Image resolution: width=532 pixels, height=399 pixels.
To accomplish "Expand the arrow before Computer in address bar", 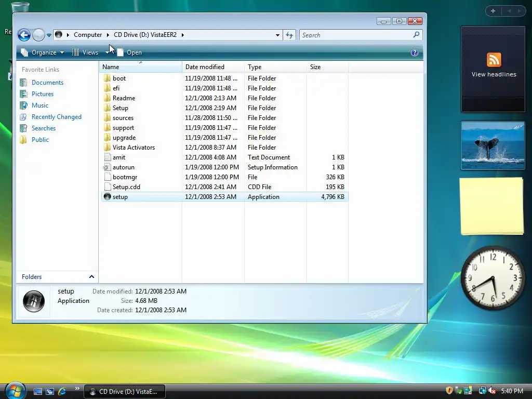I will click(x=68, y=35).
